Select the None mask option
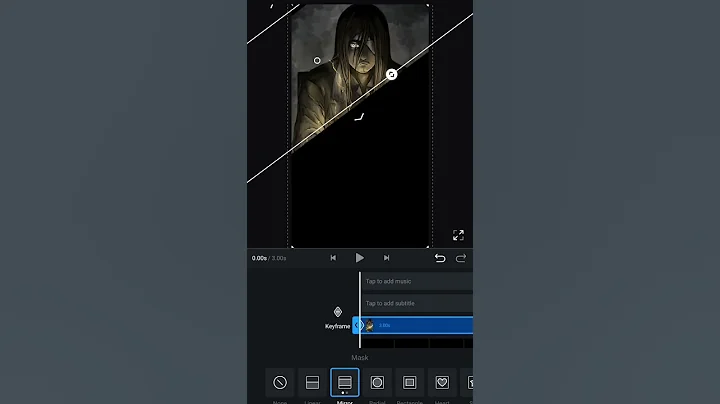 pyautogui.click(x=280, y=382)
